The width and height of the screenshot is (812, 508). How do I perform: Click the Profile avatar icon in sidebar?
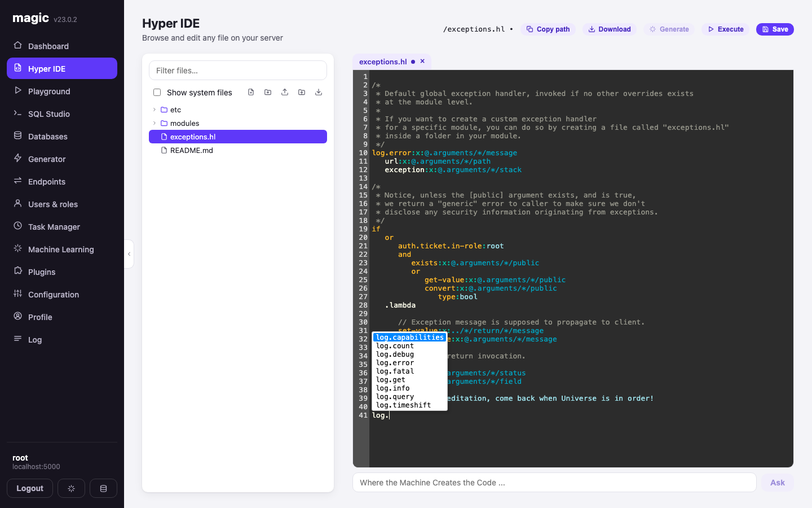pos(17,316)
